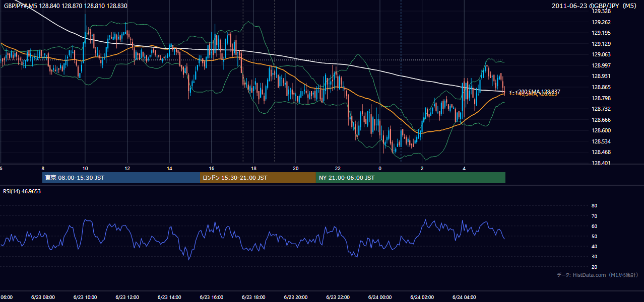Click hour tick 10 under price chart
This screenshot has width=644, height=302.
(x=85, y=168)
